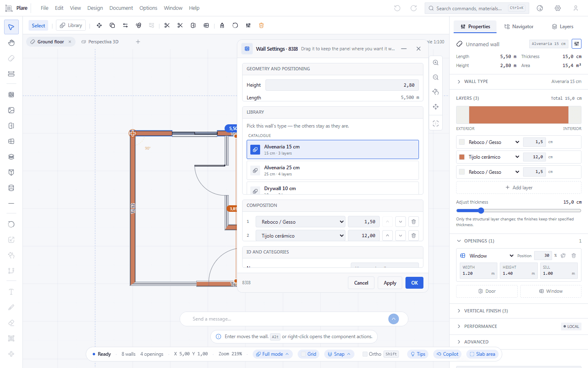Open wall settings via Unnamed wall sliders icon
Image resolution: width=588 pixels, height=368 pixels.
tap(577, 44)
